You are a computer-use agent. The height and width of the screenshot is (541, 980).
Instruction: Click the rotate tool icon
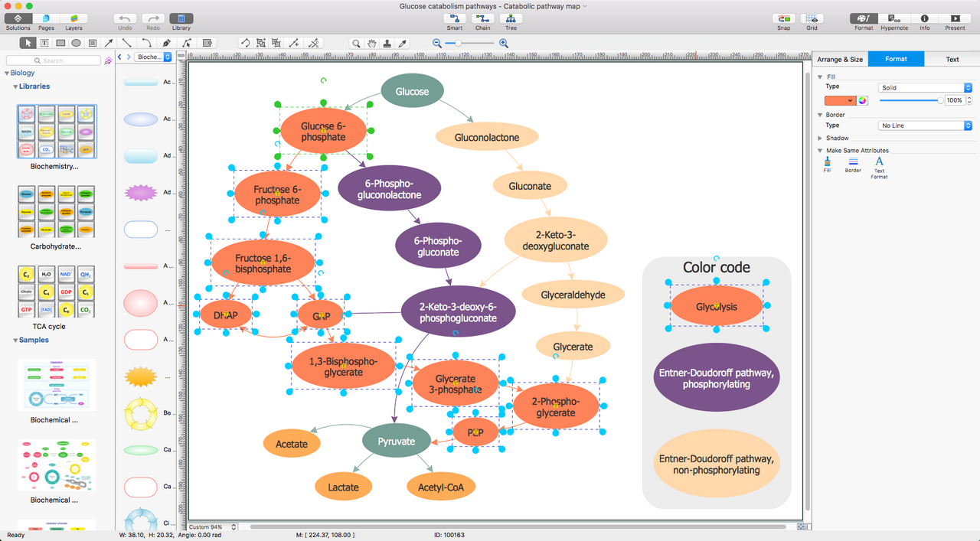click(245, 43)
